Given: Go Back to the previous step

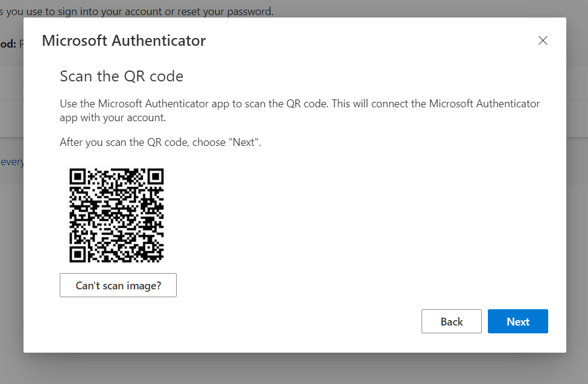Looking at the screenshot, I should point(452,321).
